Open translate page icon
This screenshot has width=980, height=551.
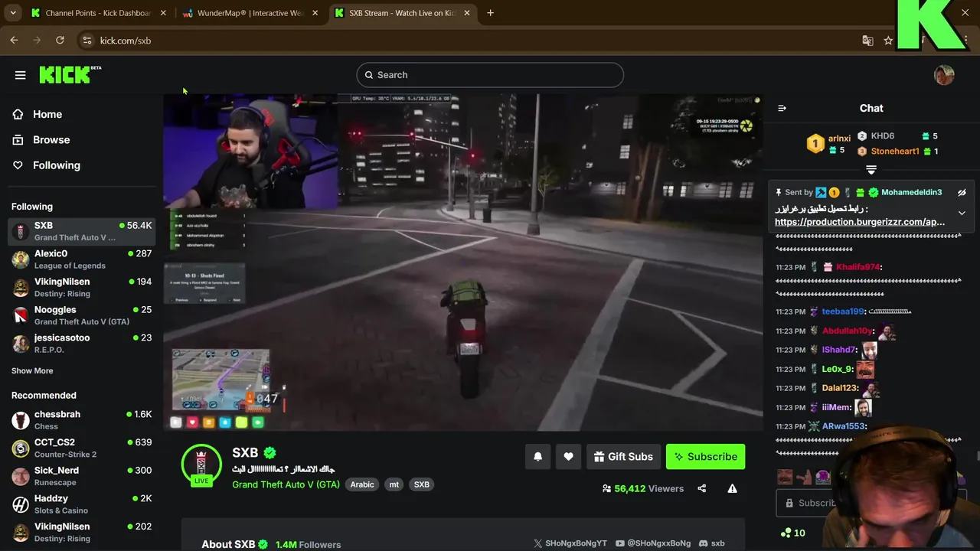point(867,41)
